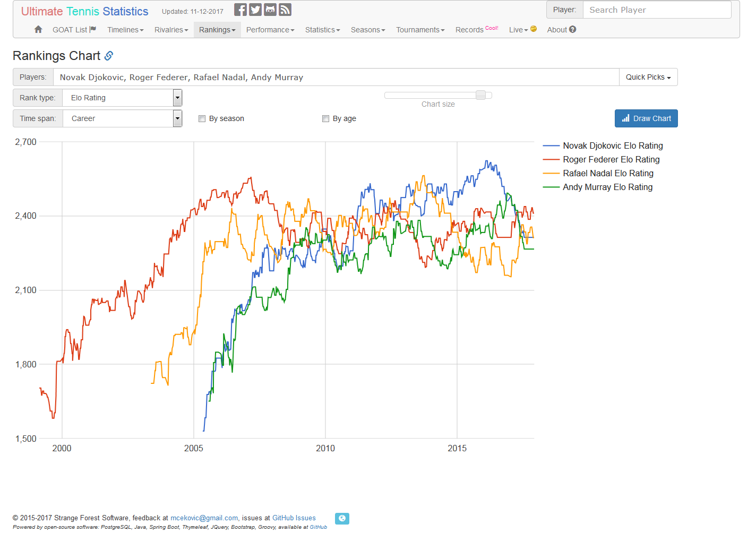Click the blue round icon in footer
The height and width of the screenshot is (541, 756).
(x=342, y=519)
